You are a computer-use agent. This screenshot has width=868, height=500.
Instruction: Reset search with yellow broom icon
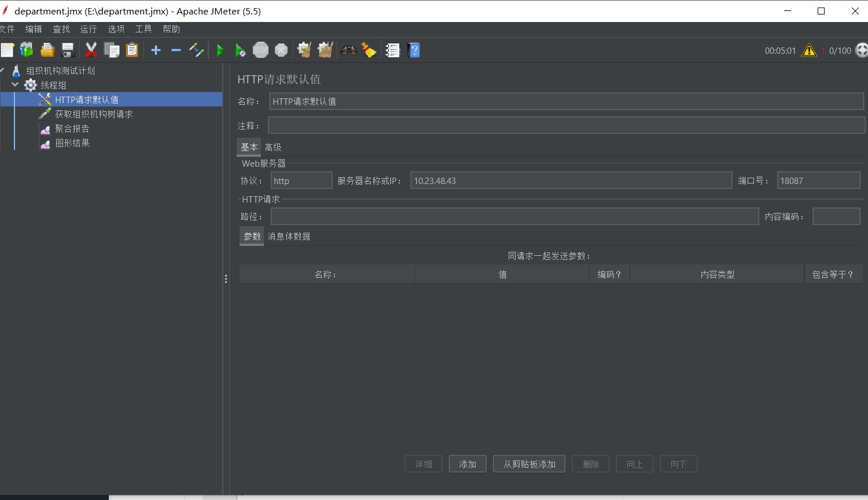coord(369,50)
